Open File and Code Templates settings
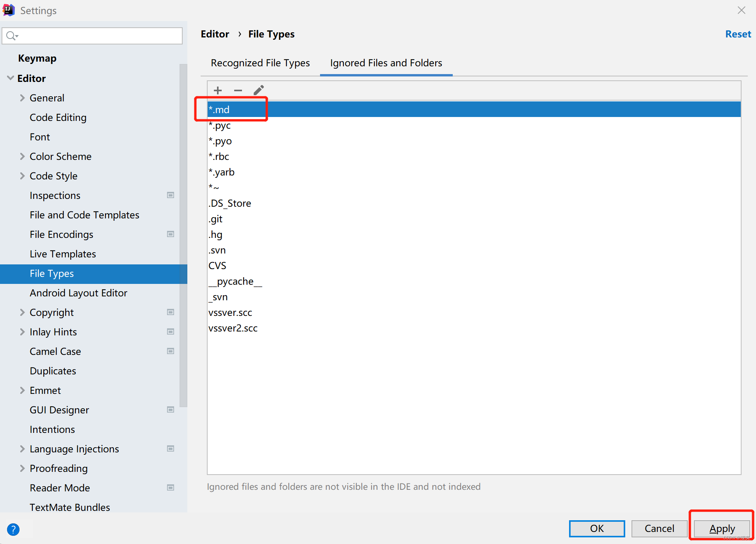 (x=84, y=215)
